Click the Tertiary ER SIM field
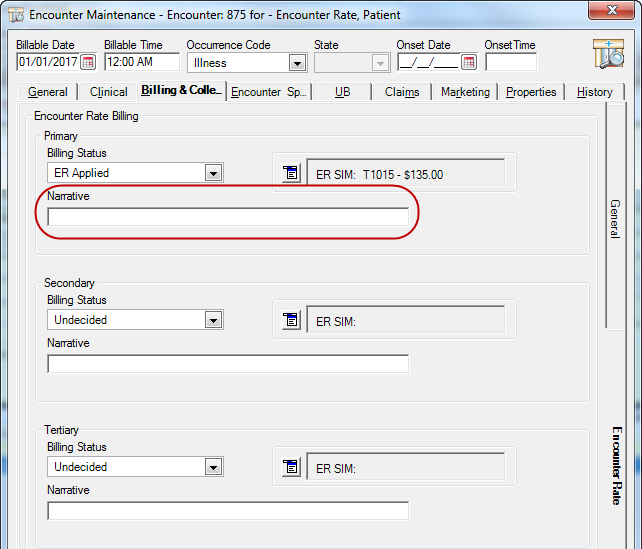 406,467
